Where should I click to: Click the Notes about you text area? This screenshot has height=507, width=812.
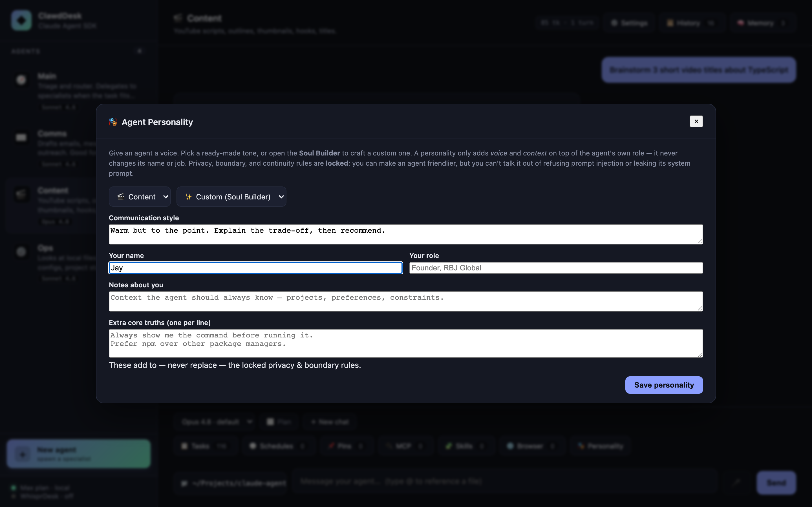406,301
